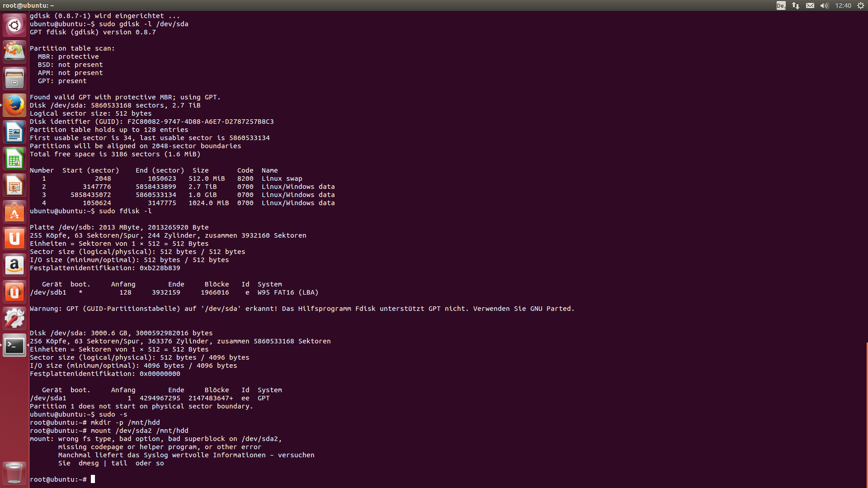
Task: Open the messaging envelope indicator
Action: coord(810,5)
